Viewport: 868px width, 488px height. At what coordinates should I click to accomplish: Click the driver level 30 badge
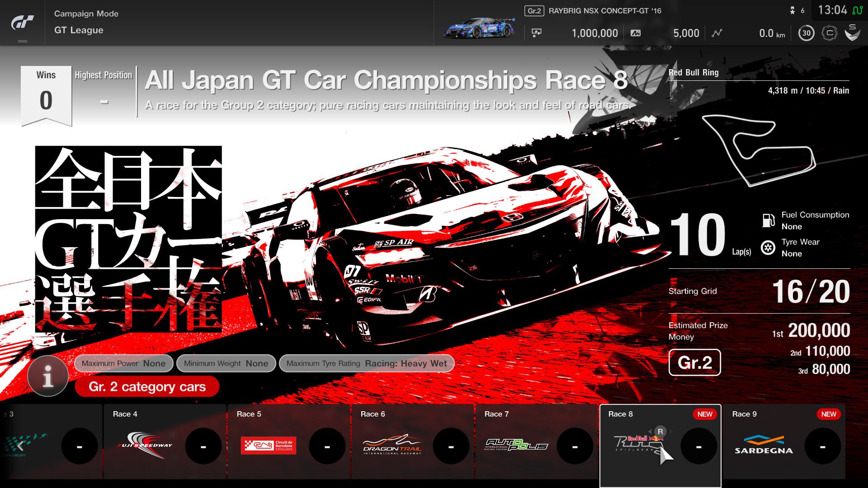tap(807, 33)
